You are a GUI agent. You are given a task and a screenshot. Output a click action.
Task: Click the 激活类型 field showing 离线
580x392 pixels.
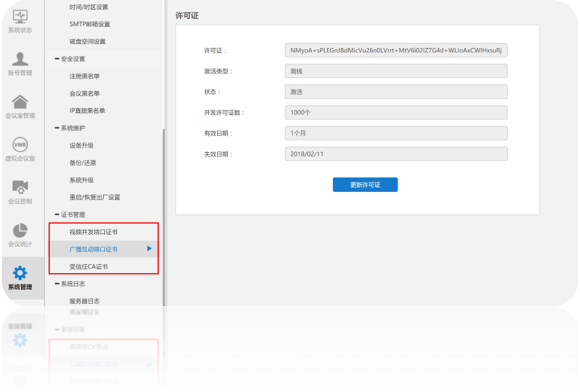point(396,71)
